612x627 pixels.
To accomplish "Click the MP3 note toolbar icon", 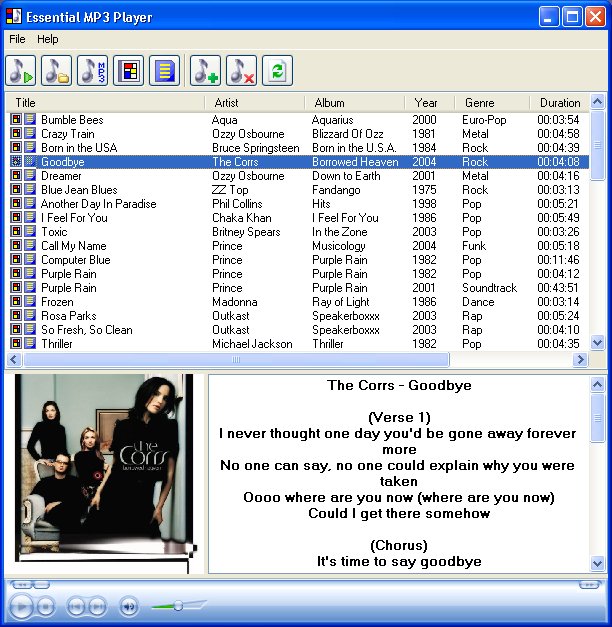I will coord(92,71).
